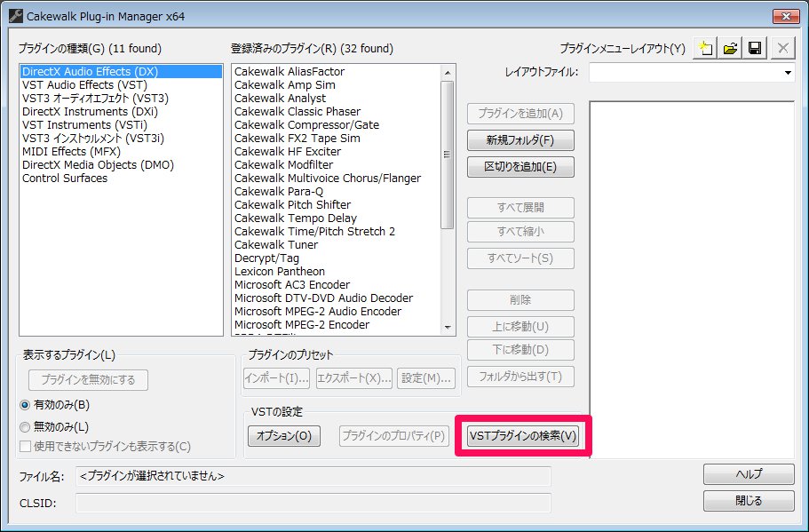Click the フォルダから出す(T) button

(520, 377)
